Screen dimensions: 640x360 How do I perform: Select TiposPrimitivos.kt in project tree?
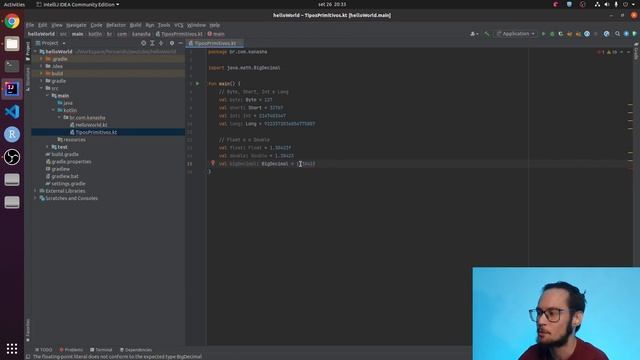click(x=96, y=132)
